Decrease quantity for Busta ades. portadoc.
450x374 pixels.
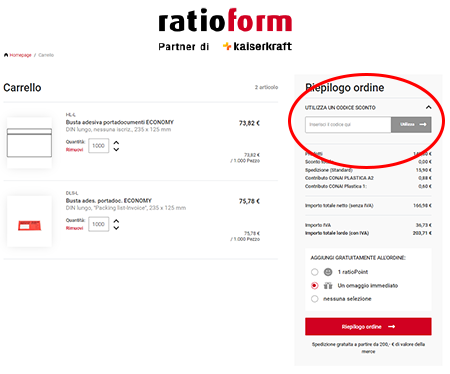pyautogui.click(x=116, y=228)
